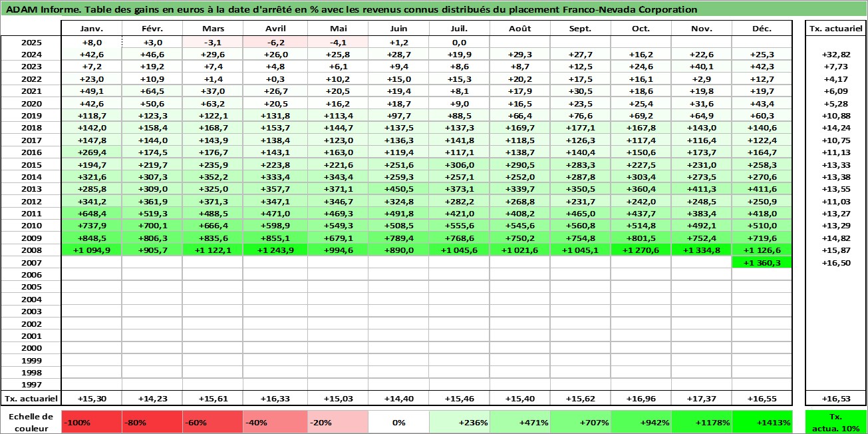Click the ADAM Informe title bar text
Screen dimensions: 868x434
point(352,9)
